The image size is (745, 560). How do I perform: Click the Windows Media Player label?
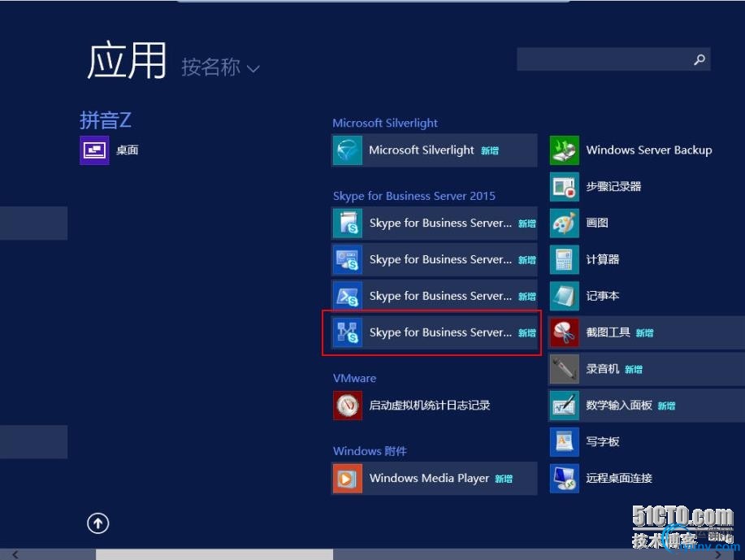point(429,478)
